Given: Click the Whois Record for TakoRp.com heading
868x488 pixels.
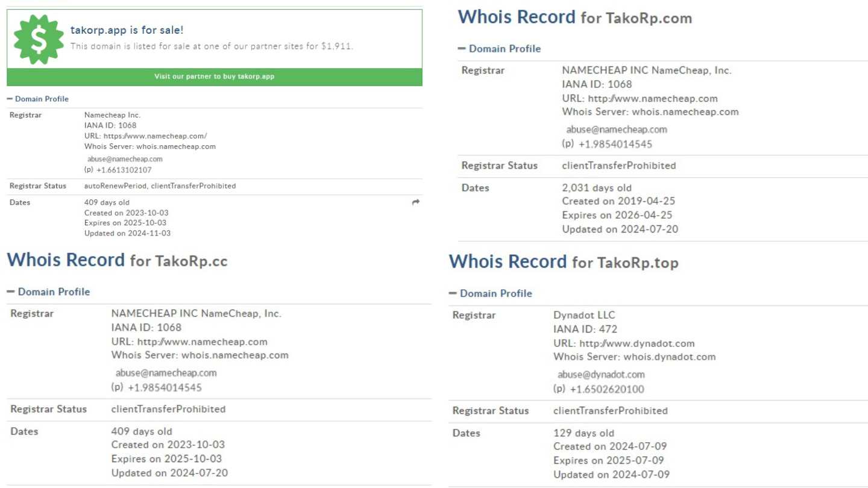Looking at the screenshot, I should tap(574, 17).
